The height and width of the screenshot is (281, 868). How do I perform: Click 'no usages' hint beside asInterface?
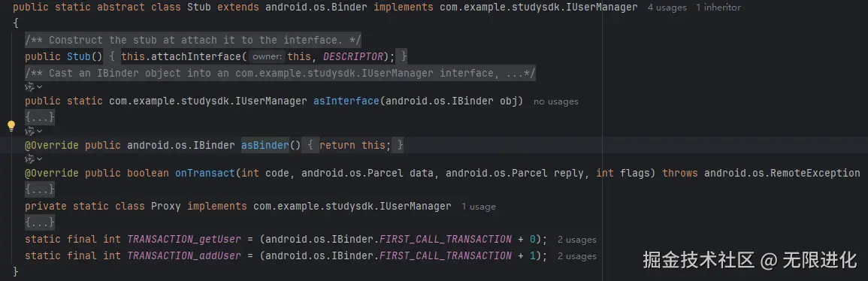pos(556,101)
